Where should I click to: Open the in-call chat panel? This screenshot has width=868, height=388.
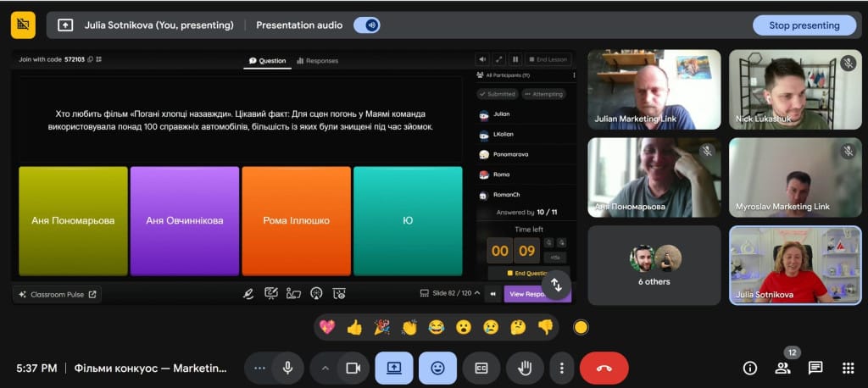click(815, 368)
